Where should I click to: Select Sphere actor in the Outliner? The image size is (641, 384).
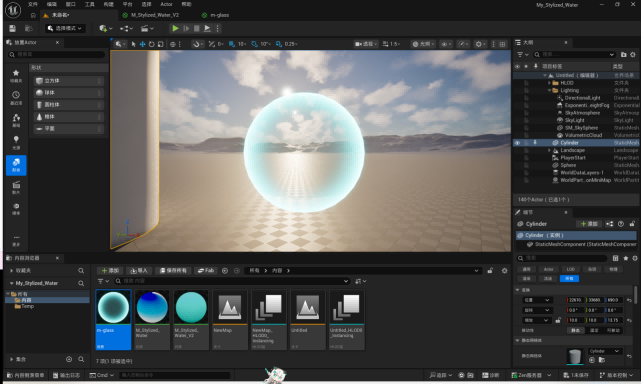(568, 165)
